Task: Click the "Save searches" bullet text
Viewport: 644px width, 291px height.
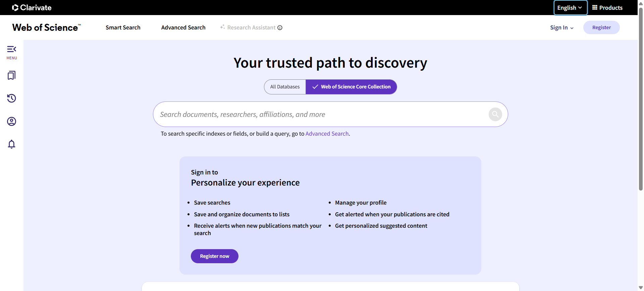Action: (212, 203)
